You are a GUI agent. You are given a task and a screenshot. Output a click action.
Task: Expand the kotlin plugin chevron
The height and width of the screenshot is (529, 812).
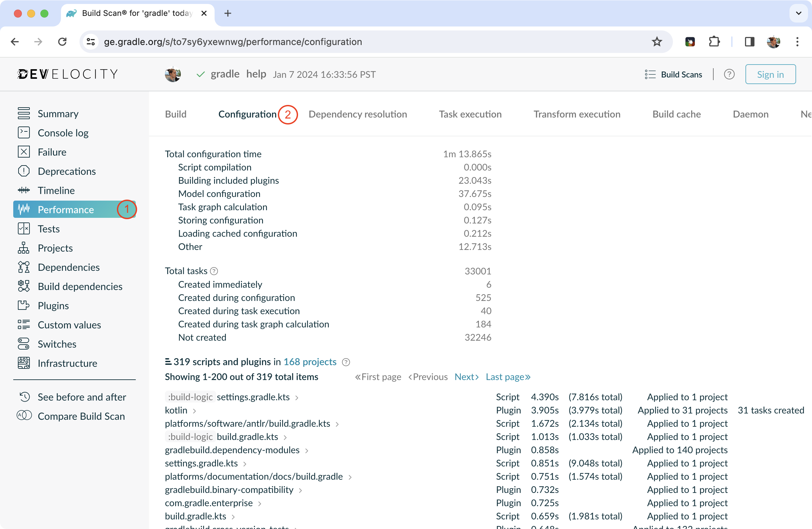click(x=194, y=411)
